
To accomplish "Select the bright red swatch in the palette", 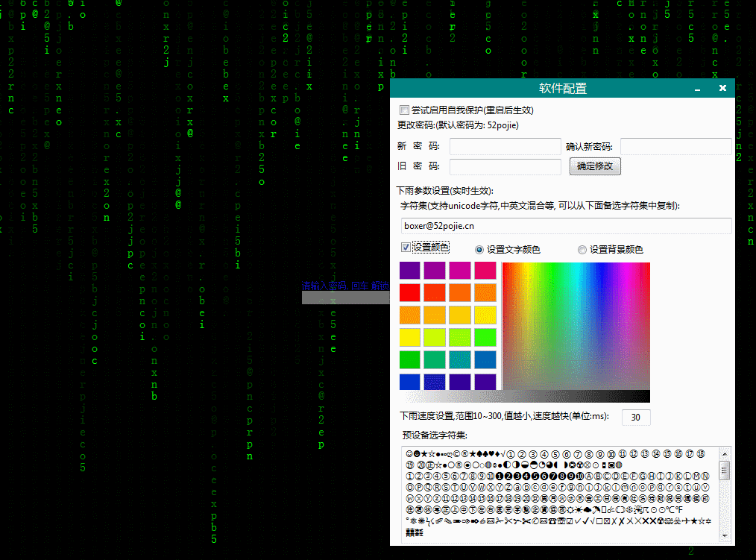I will (x=409, y=292).
